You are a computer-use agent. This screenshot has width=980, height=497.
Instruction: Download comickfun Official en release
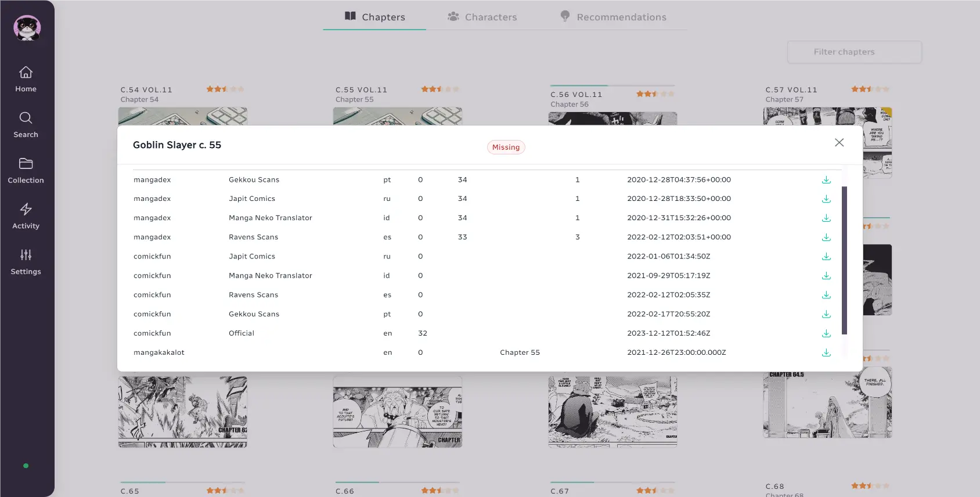826,333
